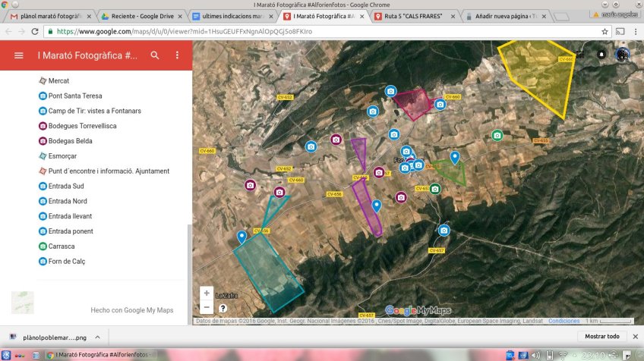Click Mostrar todo downloads button
Screen dimensions: 644x361
coord(602,337)
